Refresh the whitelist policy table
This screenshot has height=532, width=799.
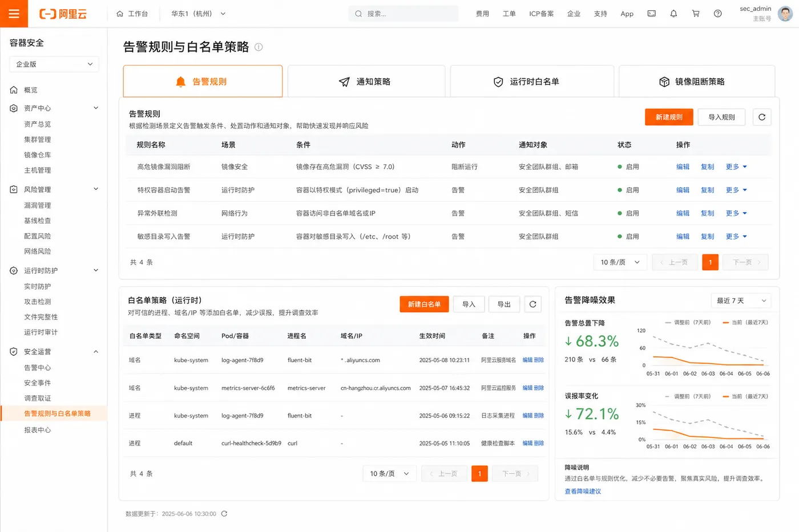coord(532,304)
